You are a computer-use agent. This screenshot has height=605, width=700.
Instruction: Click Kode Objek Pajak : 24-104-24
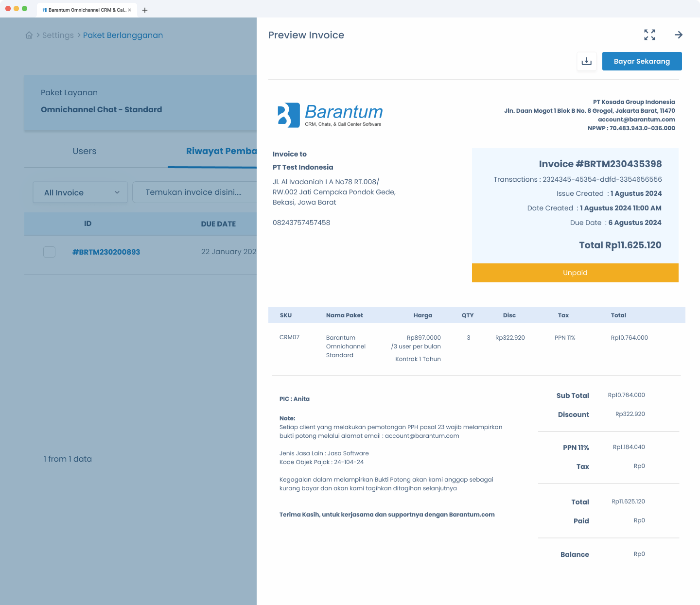tap(321, 462)
